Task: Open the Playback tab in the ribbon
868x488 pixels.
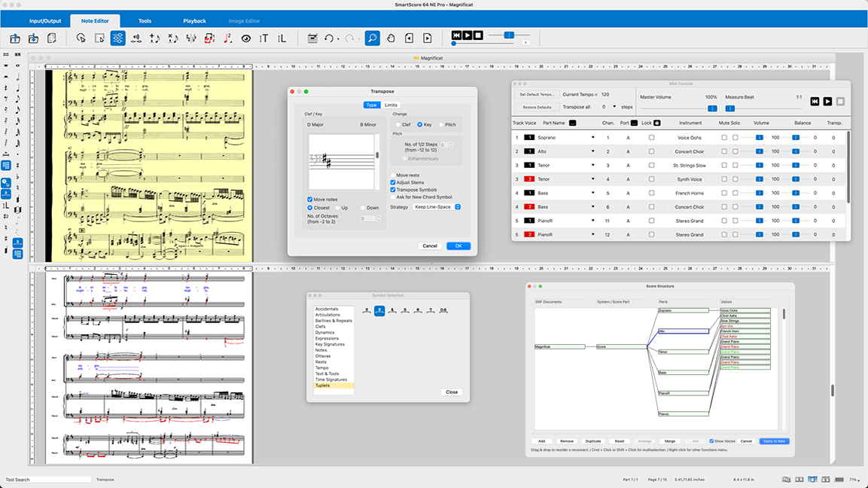Action: (194, 20)
